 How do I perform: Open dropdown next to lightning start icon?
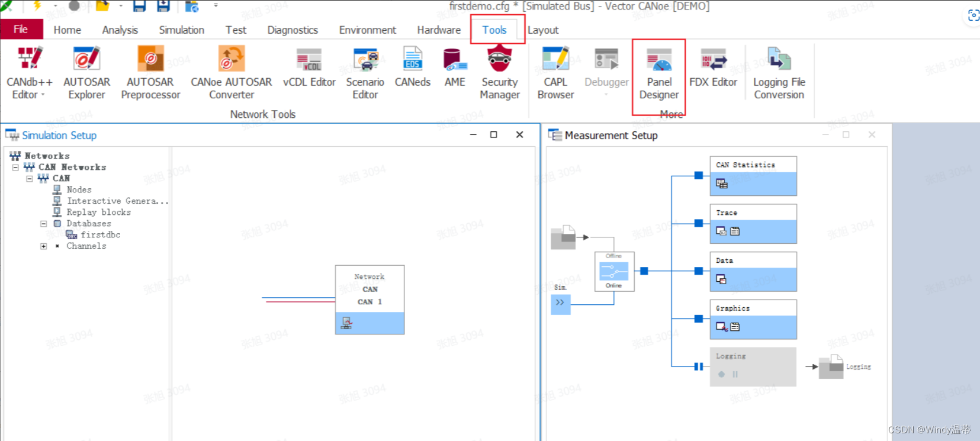55,6
